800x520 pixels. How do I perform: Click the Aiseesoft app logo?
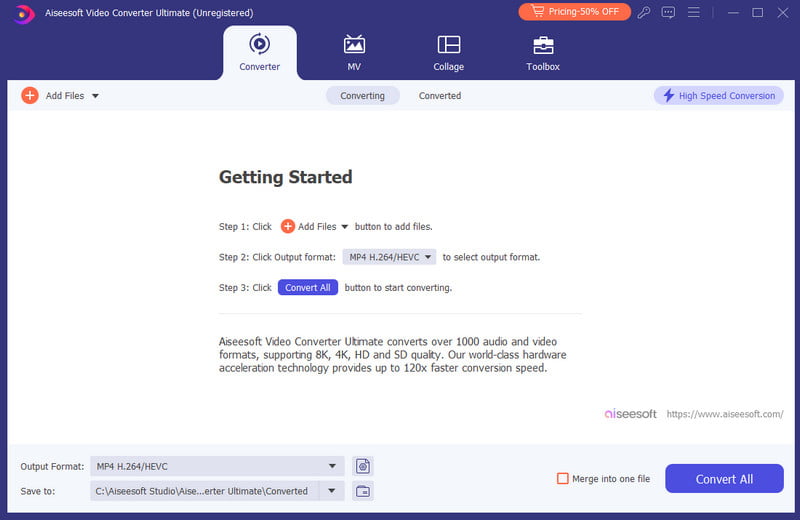tap(23, 14)
